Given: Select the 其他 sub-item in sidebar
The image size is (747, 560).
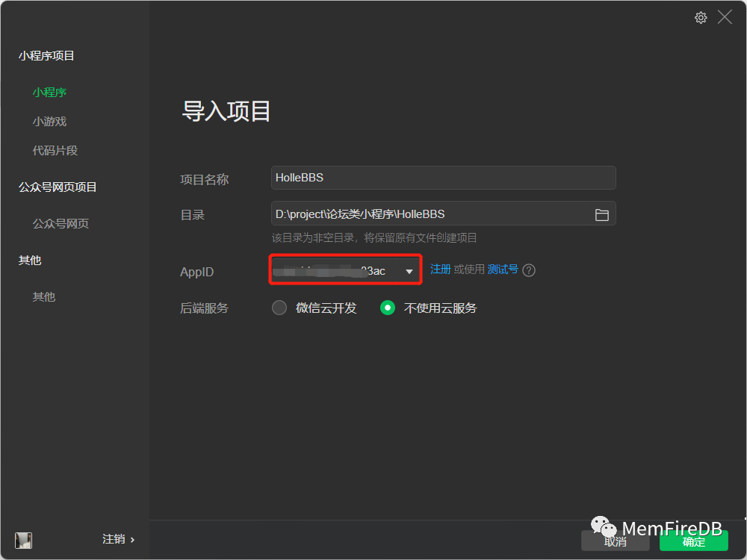Looking at the screenshot, I should (x=44, y=296).
